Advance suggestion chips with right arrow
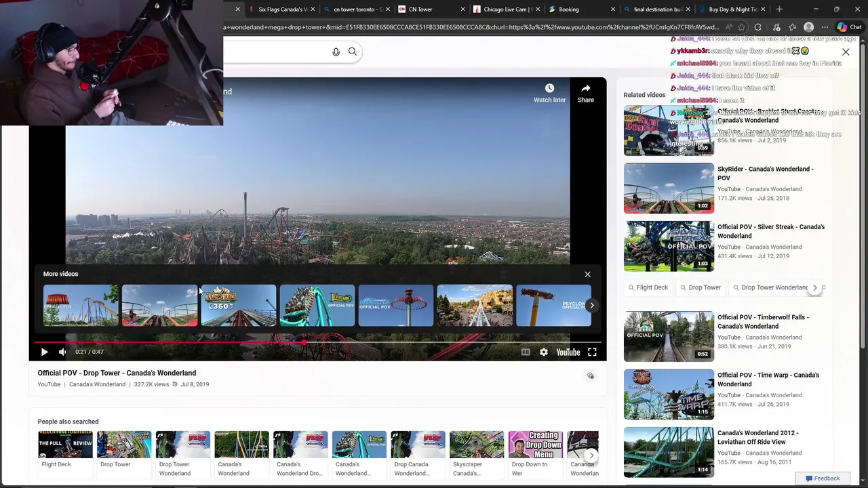The width and height of the screenshot is (868, 488). click(x=815, y=287)
